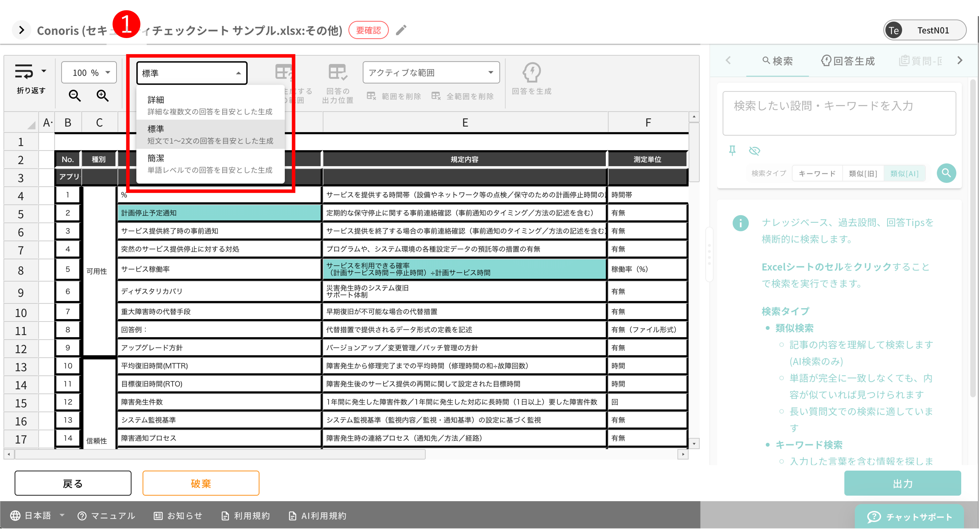Toggle the 折り返す wrap text icon

coord(24,71)
